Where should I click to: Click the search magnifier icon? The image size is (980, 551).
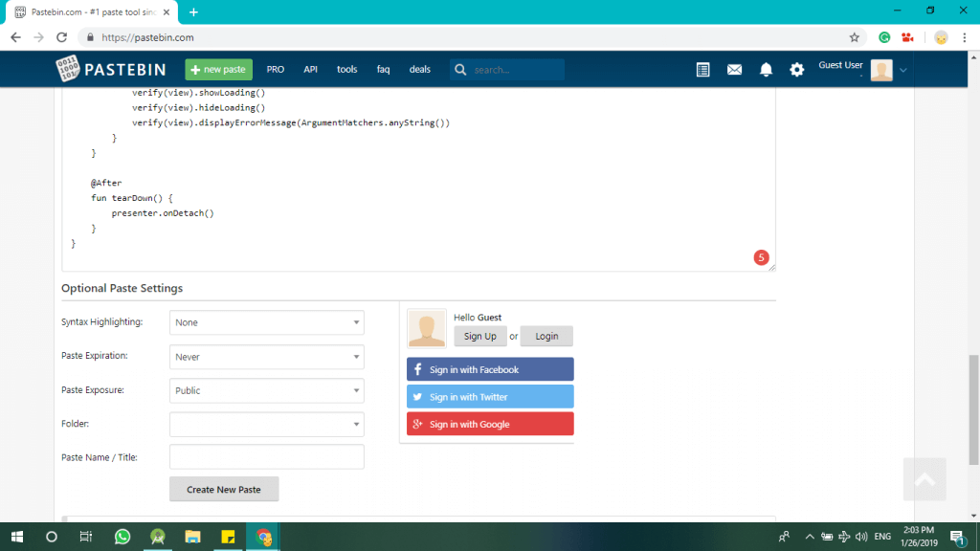click(459, 69)
